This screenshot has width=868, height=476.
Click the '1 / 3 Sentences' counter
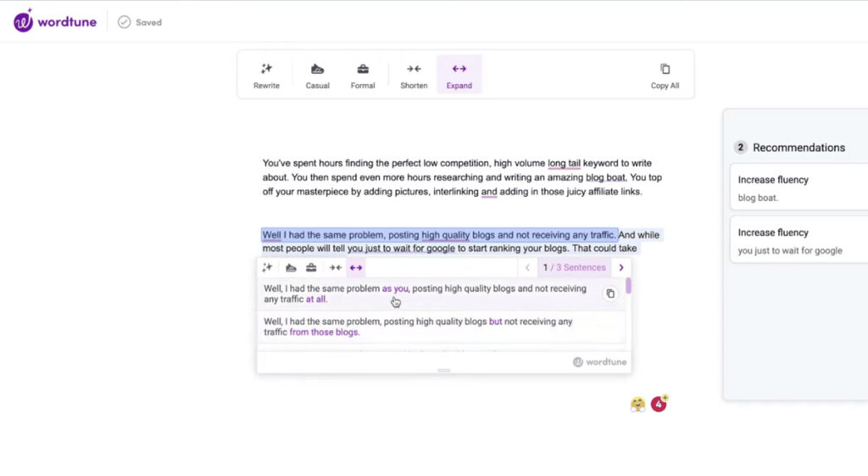[574, 267]
